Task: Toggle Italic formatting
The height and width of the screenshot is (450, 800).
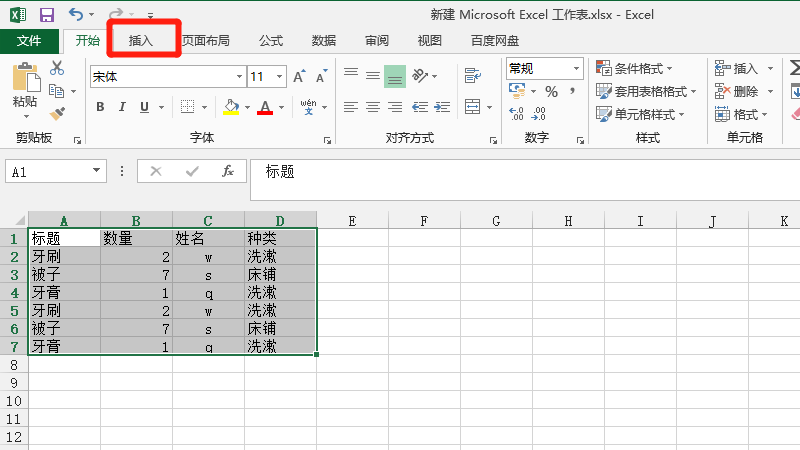Action: point(122,107)
